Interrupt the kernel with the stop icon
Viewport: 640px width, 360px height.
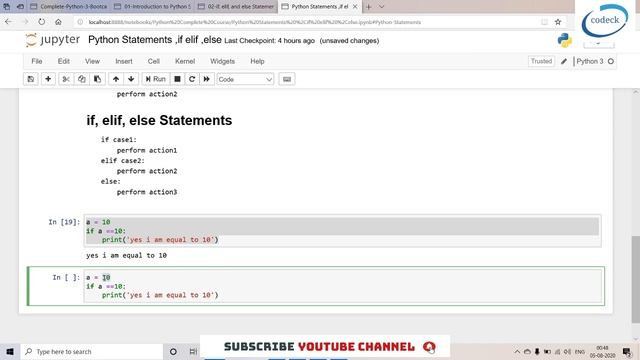[x=177, y=79]
